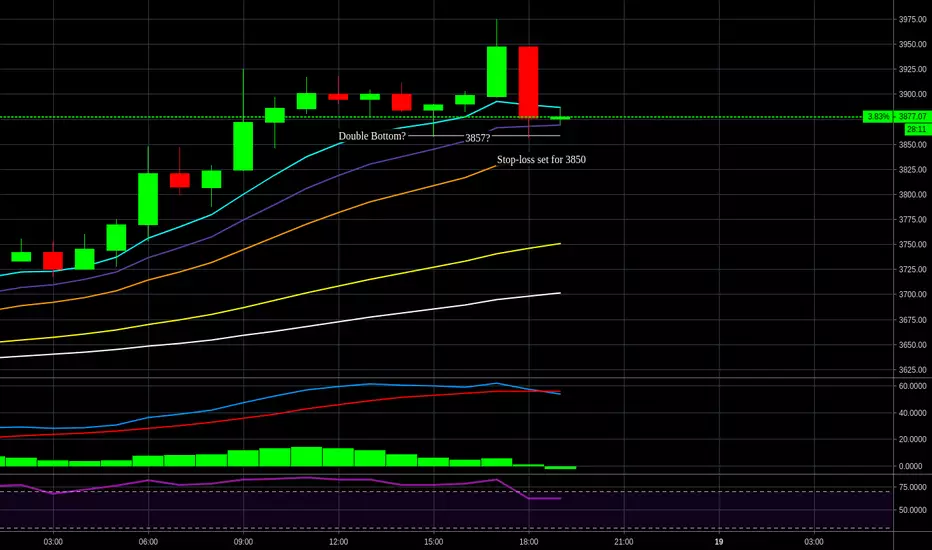Click the current price label 3877.07
Viewport: 932px width, 550px height.
912,117
